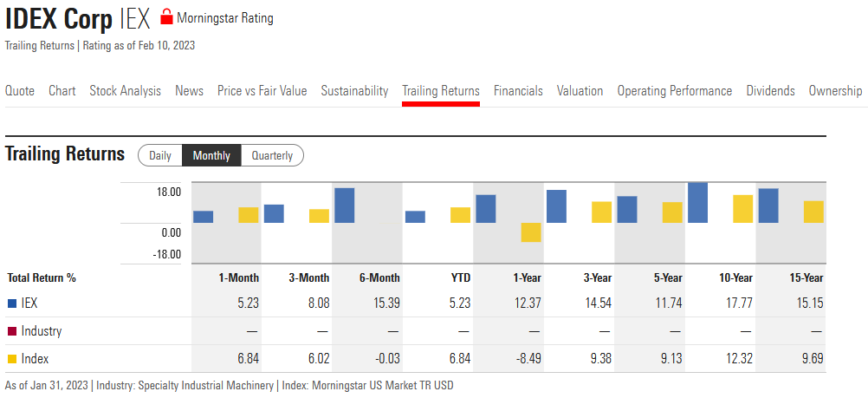Click IEX 10-Year value 17.77
868x398 pixels.
[739, 303]
